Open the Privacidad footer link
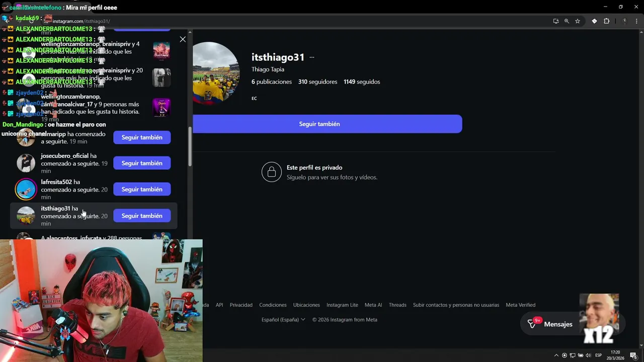The image size is (644, 362). (241, 305)
